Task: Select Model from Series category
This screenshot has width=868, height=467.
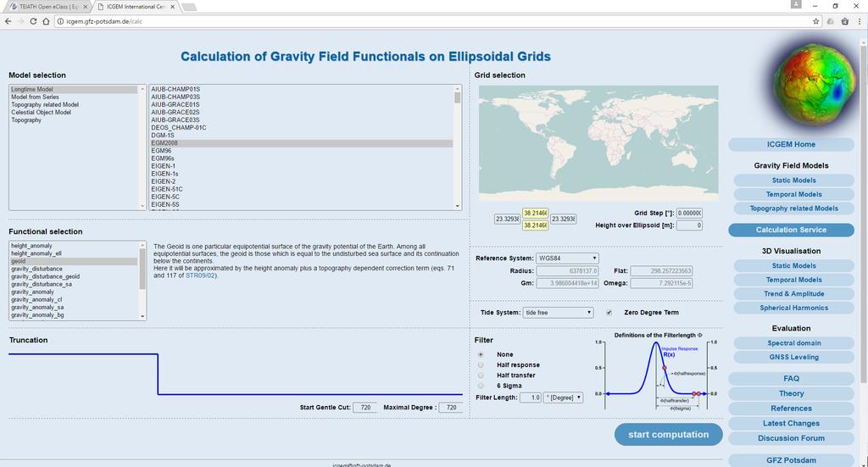Action: pos(74,97)
